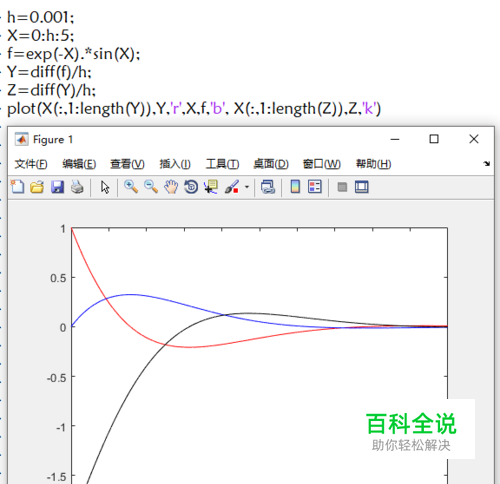
Task: Select the Pan hand tool
Action: point(171,187)
